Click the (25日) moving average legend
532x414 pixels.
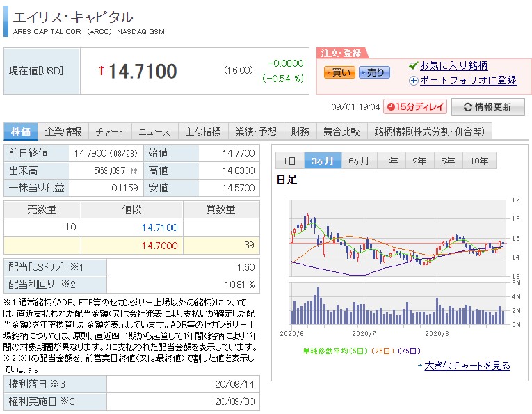point(383,351)
